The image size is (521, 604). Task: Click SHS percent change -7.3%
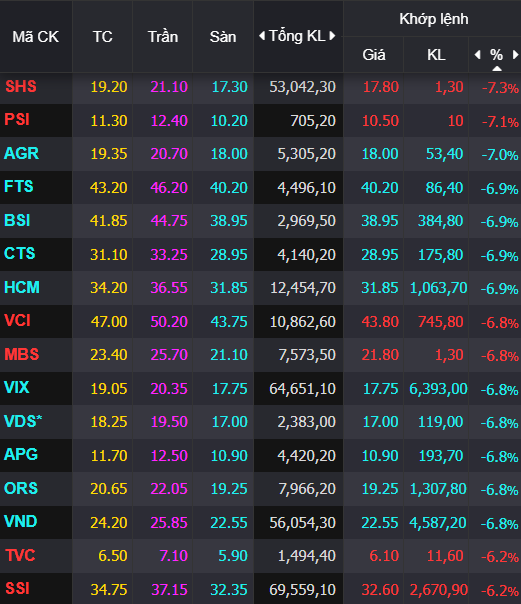pyautogui.click(x=500, y=89)
